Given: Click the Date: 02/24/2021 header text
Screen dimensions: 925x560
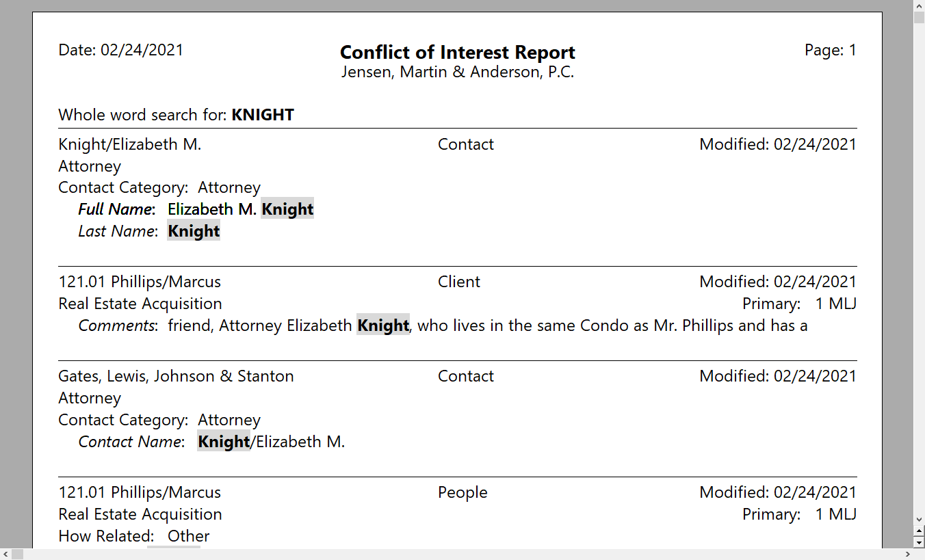Looking at the screenshot, I should [121, 50].
